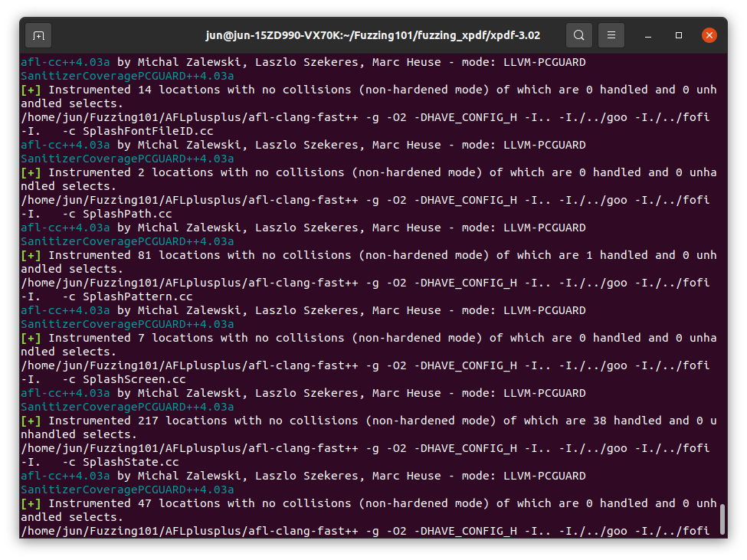Click the '38 handled' text
The height and width of the screenshot is (560, 747).
(x=627, y=421)
